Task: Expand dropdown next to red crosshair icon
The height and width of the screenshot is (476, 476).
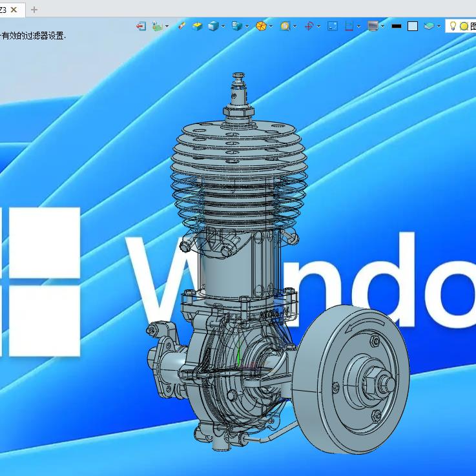Action: (319, 26)
